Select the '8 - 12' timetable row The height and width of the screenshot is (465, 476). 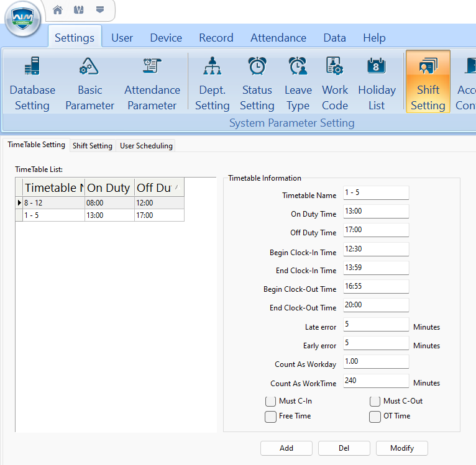[x=100, y=202]
